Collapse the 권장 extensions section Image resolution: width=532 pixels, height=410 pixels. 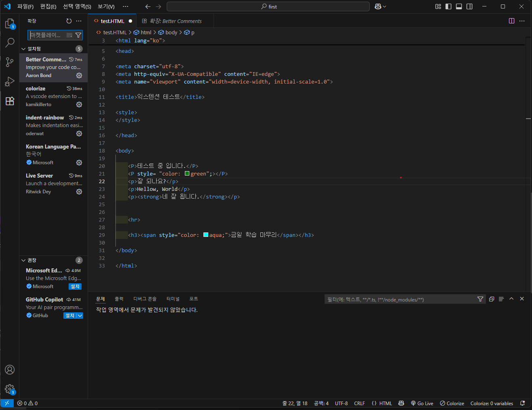[x=24, y=260]
